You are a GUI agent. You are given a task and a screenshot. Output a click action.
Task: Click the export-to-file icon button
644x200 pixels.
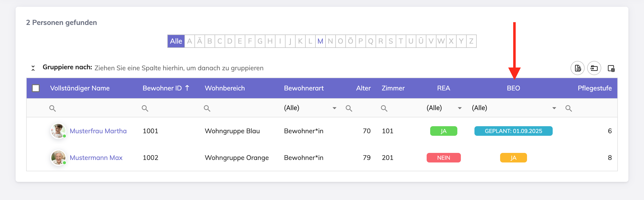594,68
